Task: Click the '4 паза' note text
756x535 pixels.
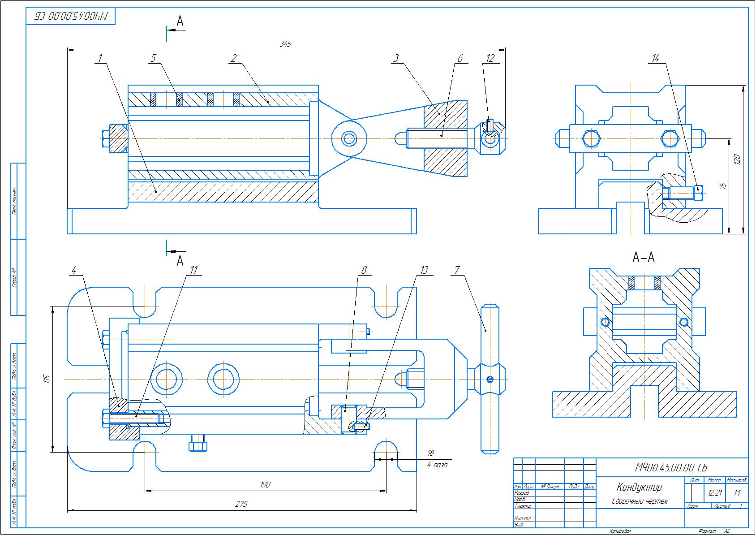Action: [x=437, y=465]
